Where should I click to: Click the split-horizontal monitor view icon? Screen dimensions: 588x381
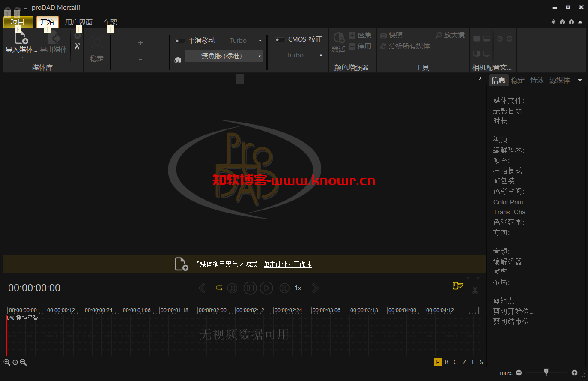tap(487, 39)
